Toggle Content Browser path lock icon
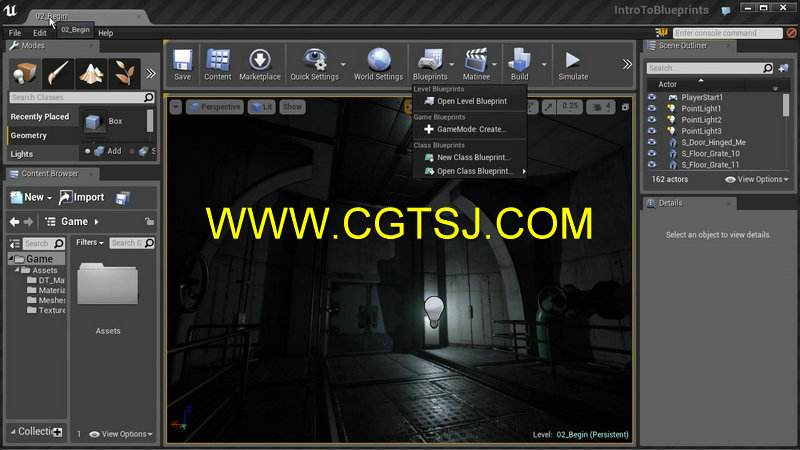This screenshot has width=800, height=450. click(149, 221)
